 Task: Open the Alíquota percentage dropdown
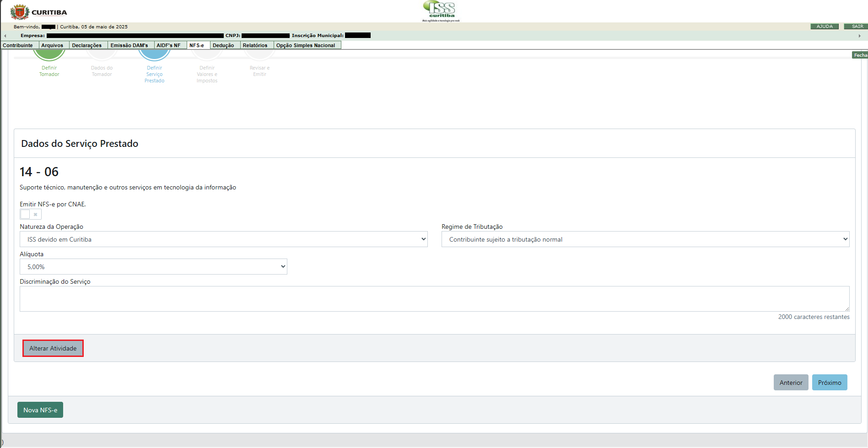tap(153, 267)
